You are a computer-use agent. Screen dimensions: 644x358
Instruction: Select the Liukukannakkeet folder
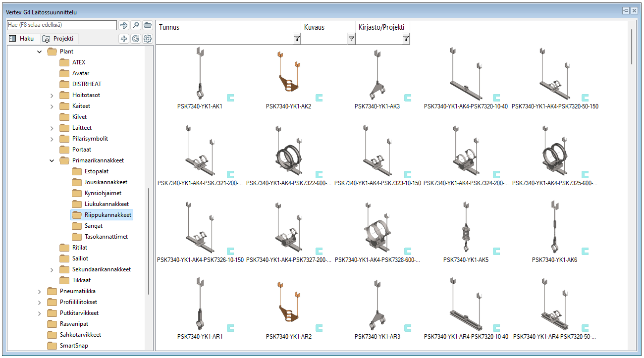pos(107,204)
